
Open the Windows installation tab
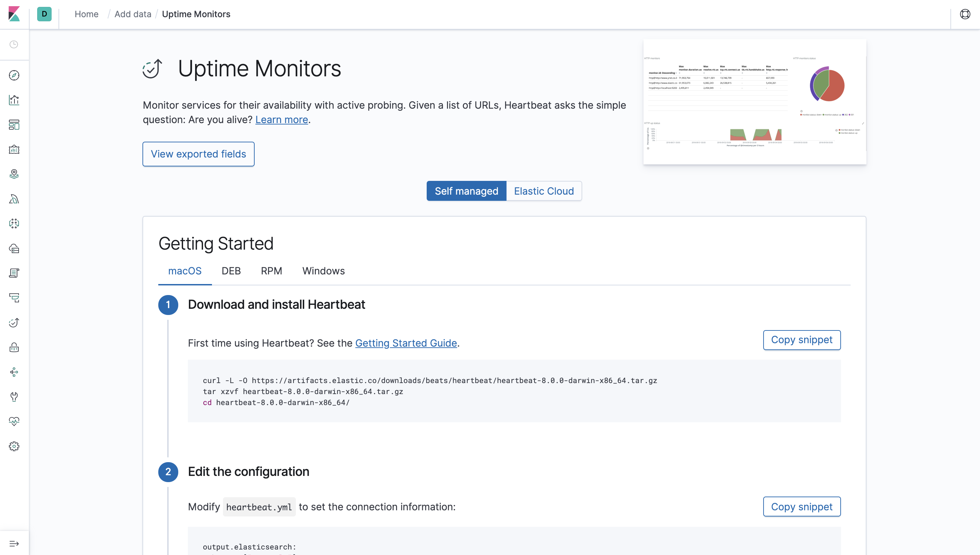click(x=323, y=271)
